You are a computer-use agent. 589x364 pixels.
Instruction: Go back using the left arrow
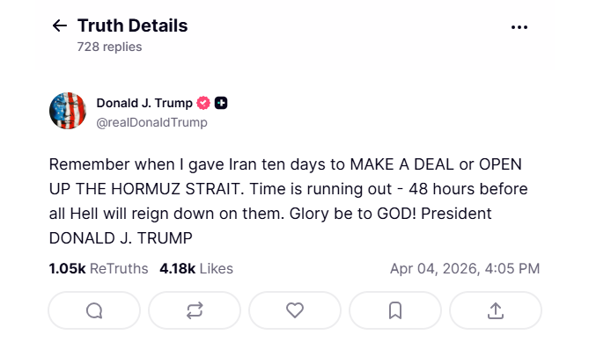pyautogui.click(x=60, y=26)
